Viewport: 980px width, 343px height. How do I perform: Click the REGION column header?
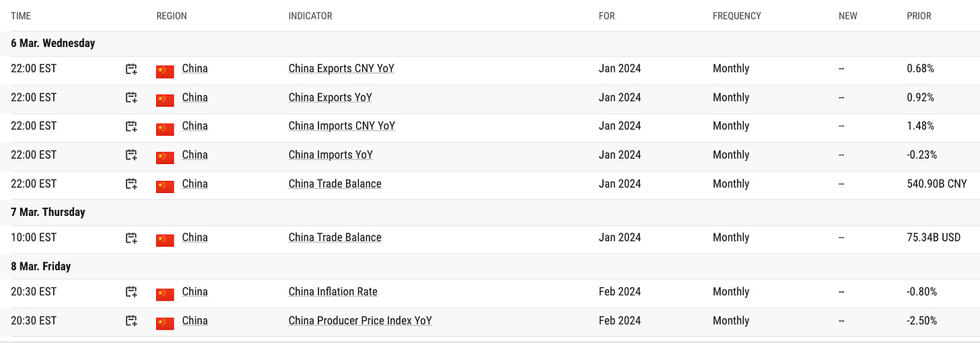[172, 16]
